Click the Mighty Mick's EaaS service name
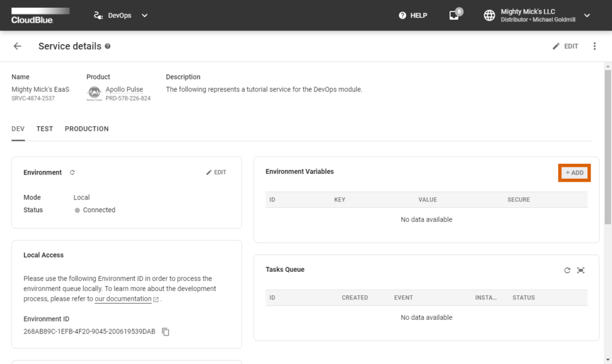 click(40, 89)
